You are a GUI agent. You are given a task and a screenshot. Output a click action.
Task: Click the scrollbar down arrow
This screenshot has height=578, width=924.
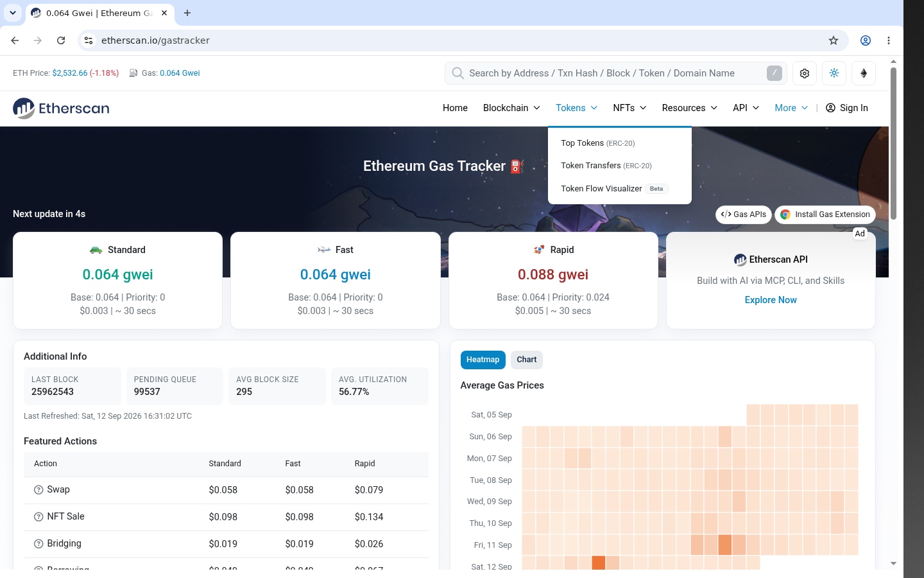tap(893, 564)
